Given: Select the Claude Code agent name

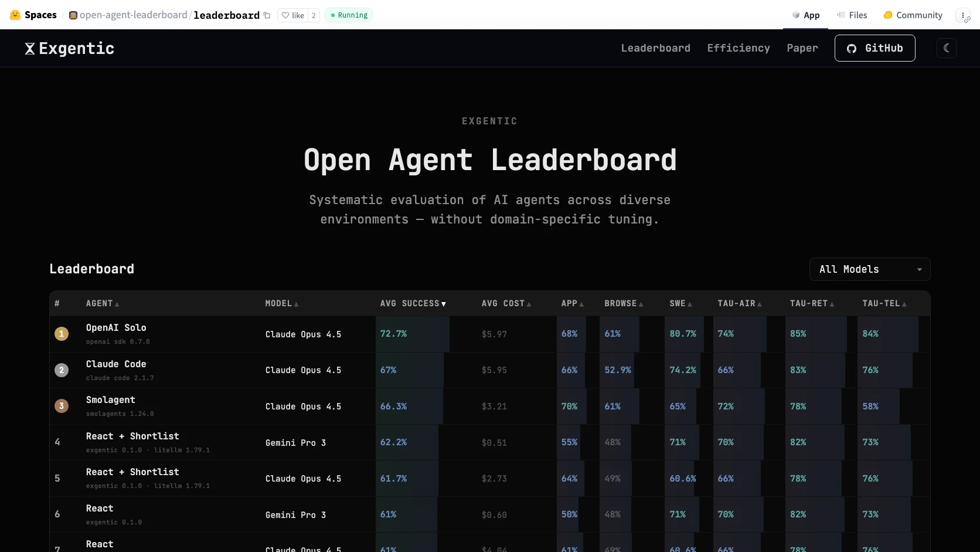Looking at the screenshot, I should coord(116,364).
